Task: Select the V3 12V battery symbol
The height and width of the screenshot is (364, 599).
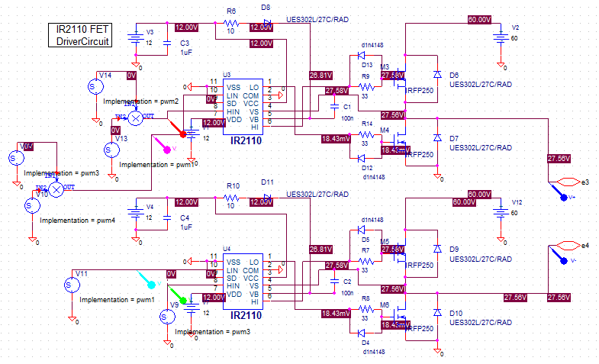Action: tap(136, 38)
